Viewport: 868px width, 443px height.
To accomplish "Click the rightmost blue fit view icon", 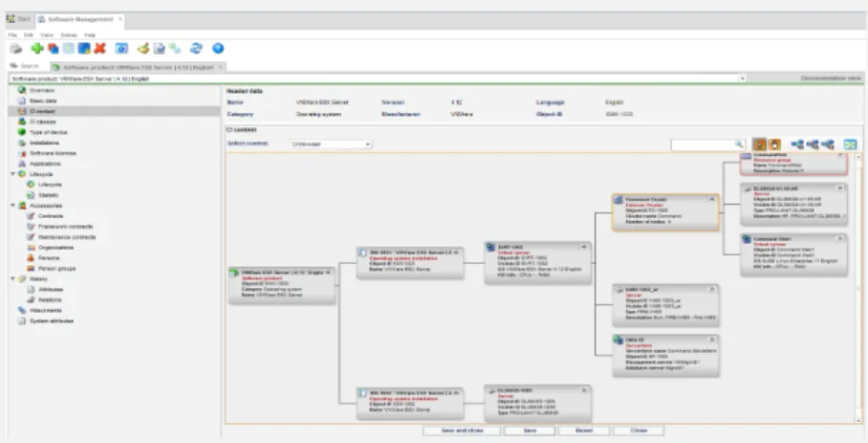I will tap(850, 144).
